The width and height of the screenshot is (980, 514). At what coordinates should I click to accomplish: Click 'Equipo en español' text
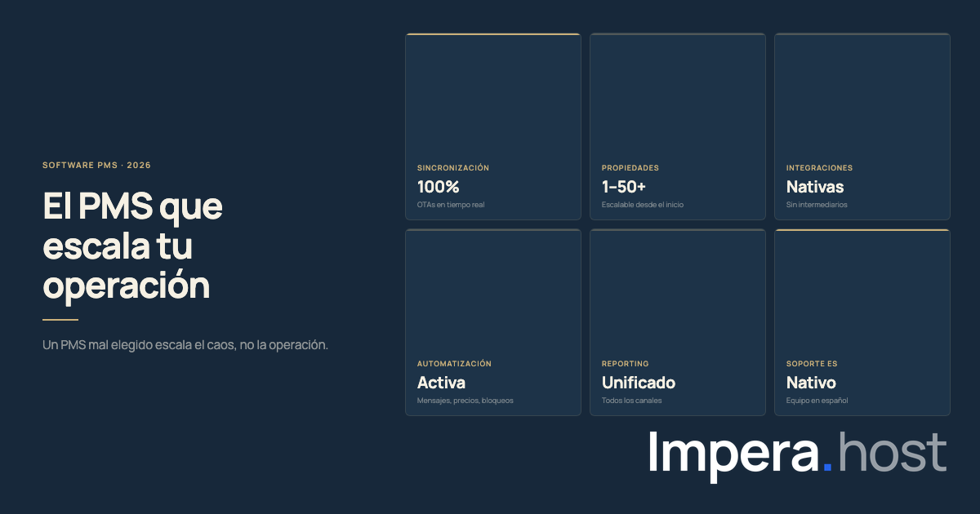pyautogui.click(x=817, y=401)
